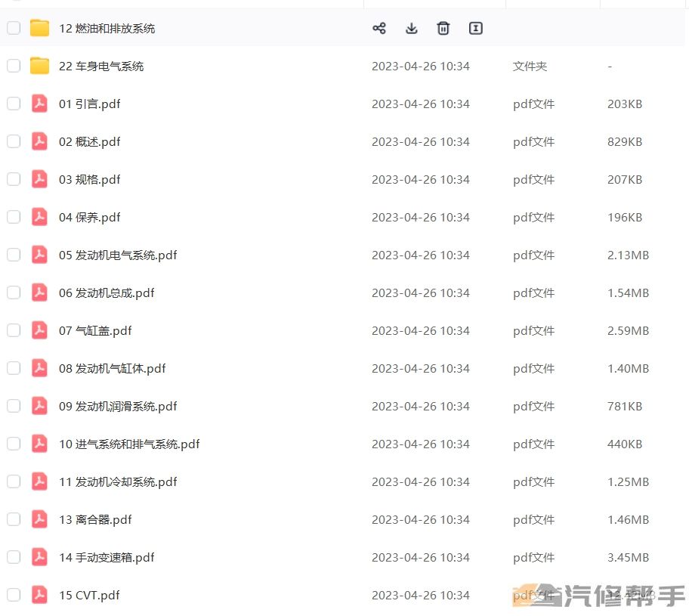Open file name 05 发动机电气系统.pdf

[118, 255]
